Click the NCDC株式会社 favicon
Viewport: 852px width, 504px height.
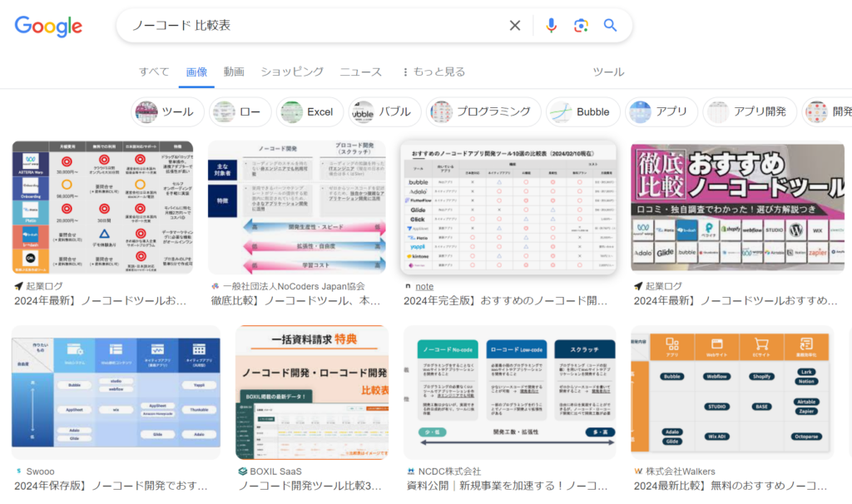click(411, 472)
